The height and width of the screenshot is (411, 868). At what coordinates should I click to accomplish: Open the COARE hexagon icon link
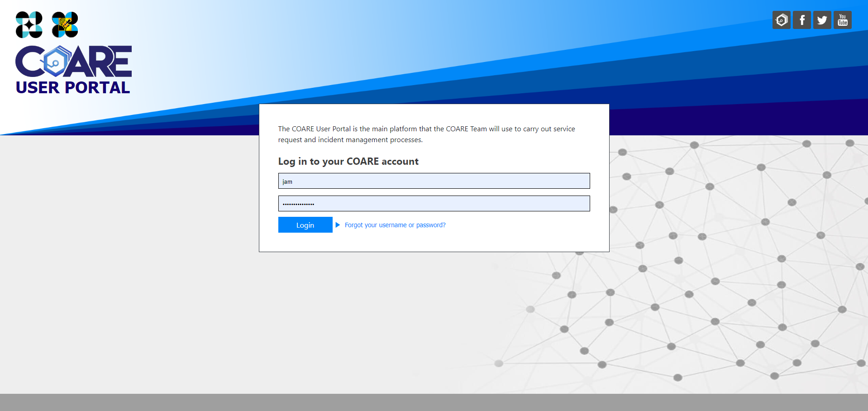click(781, 20)
